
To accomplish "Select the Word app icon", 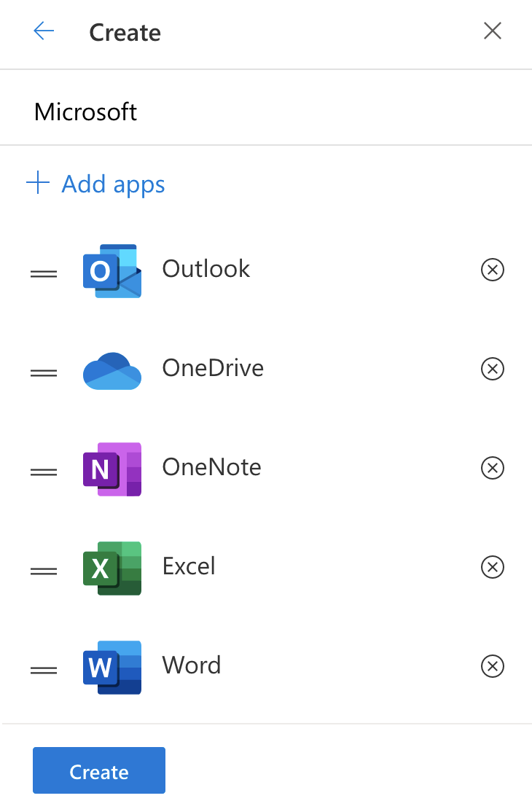I will click(112, 666).
